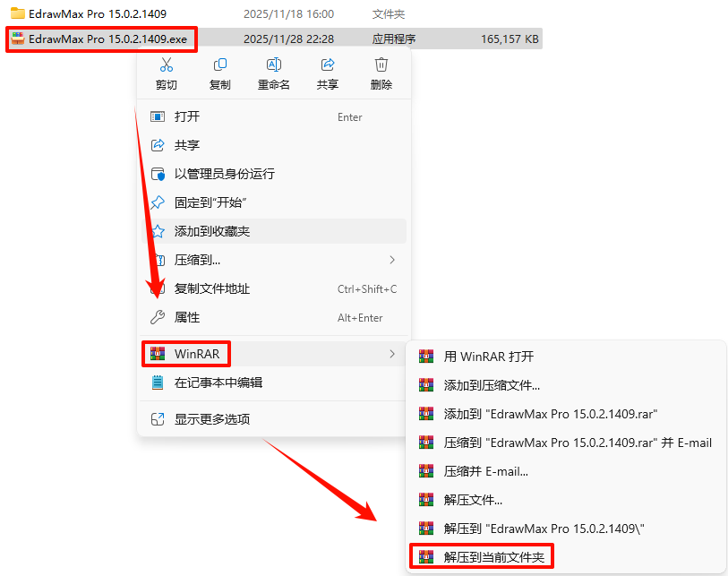Viewport: 728px width, 576px height.
Task: Click the Cut scissors icon
Action: (167, 64)
